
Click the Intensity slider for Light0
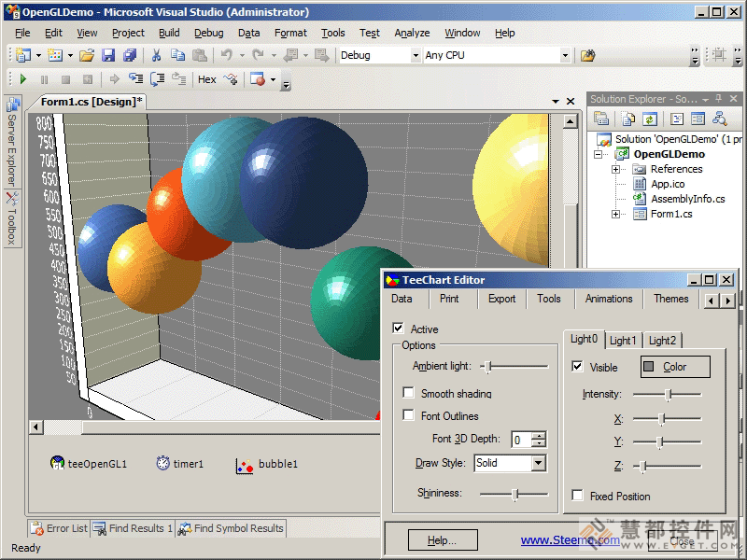pos(667,394)
